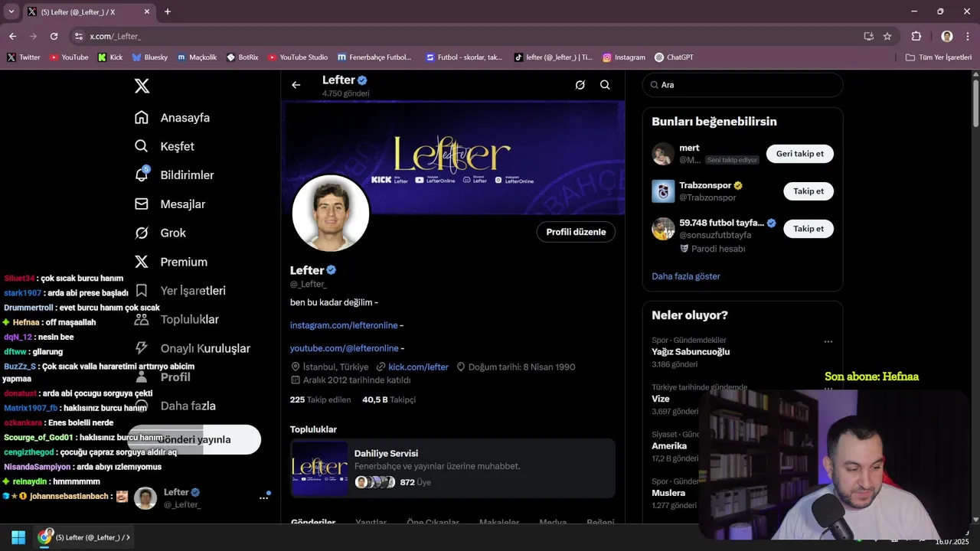This screenshot has width=980, height=551.
Task: Open Dahiliye Servisi community card
Action: pos(452,468)
